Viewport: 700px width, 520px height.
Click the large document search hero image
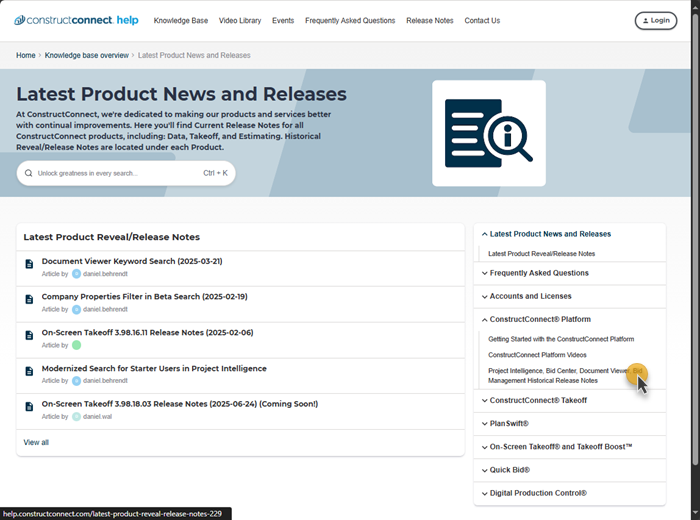pos(489,133)
